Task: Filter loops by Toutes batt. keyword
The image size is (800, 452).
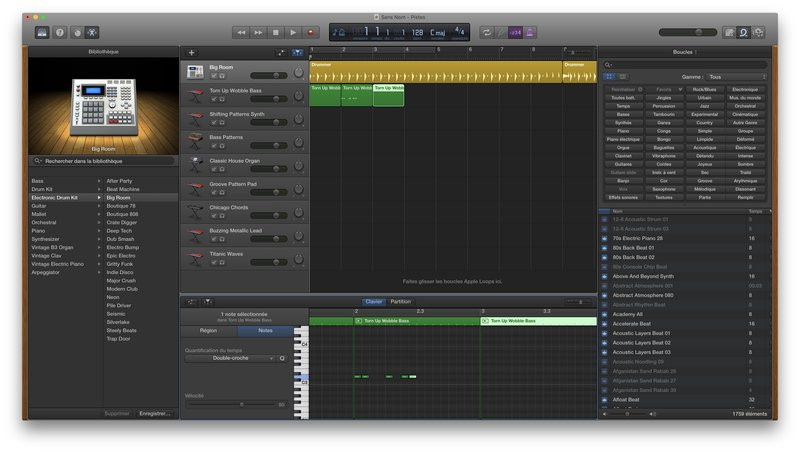Action: (x=623, y=97)
